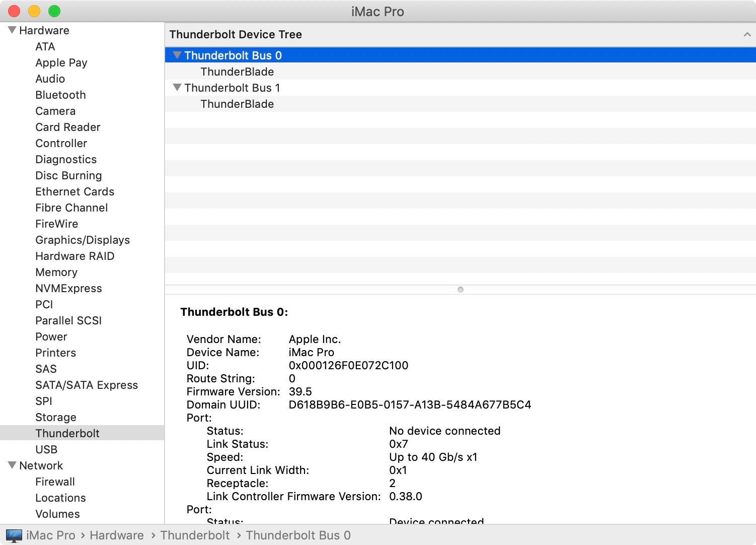This screenshot has height=545, width=756.
Task: Select Volumes under Network
Action: tap(58, 514)
